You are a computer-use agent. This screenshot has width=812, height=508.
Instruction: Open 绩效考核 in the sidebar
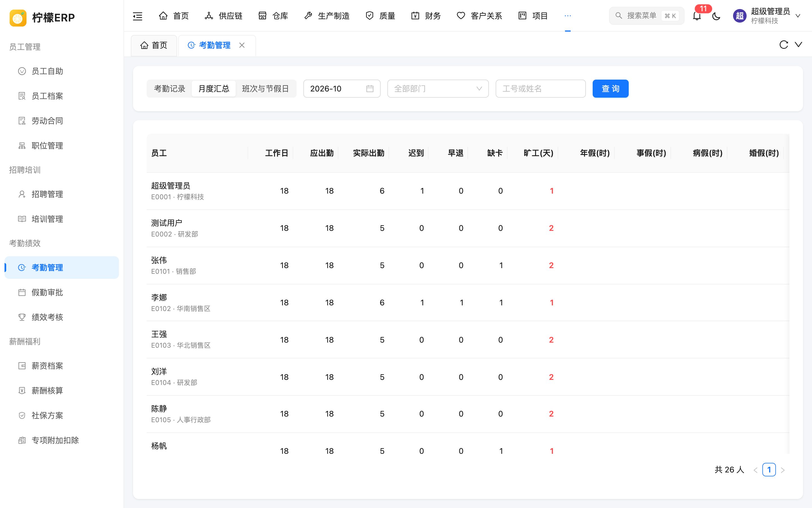pos(62,317)
